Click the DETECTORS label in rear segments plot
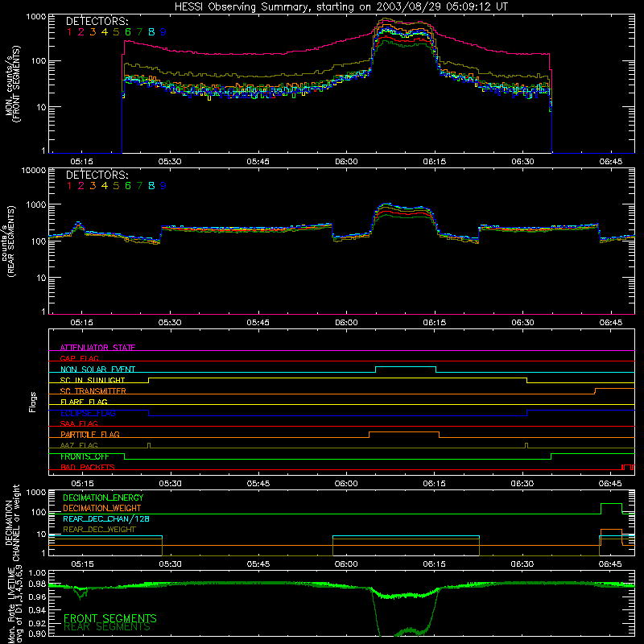Screen dimensions: 644x644 (97, 175)
